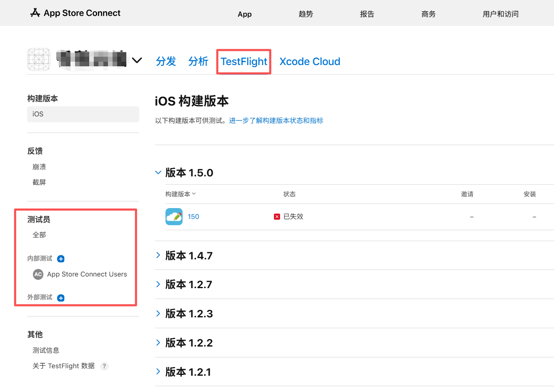Click the 外部测试 label
This screenshot has height=392, width=554.
coord(40,297)
